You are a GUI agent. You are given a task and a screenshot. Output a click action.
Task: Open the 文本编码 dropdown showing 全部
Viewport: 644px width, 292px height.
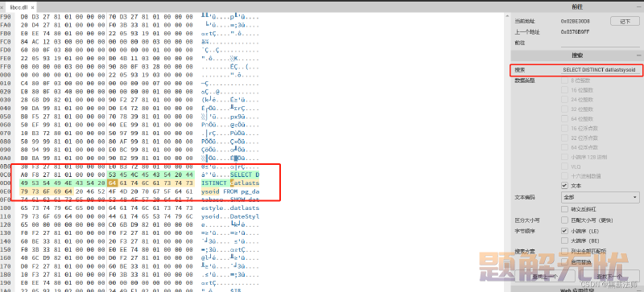600,197
